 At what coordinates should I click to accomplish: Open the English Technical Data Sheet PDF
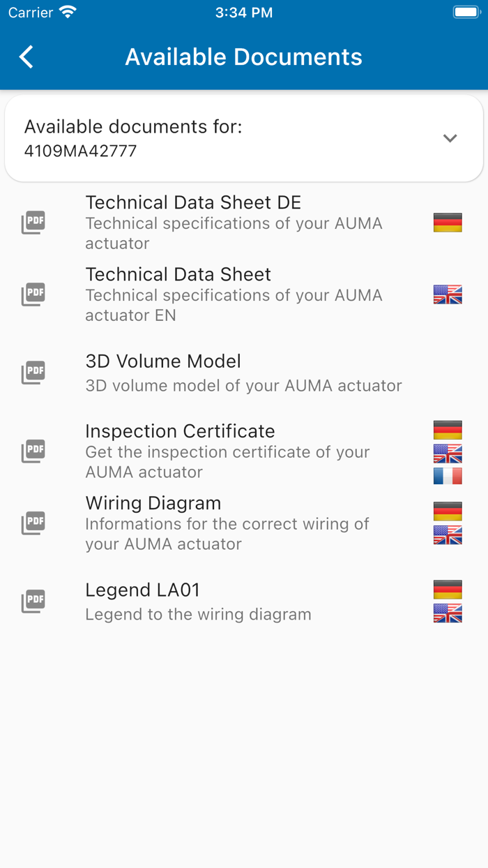pyautogui.click(x=178, y=274)
